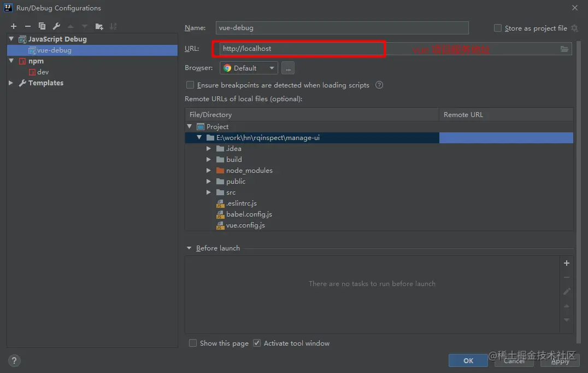Collapse the JavaScript Debug group

[x=11, y=39]
